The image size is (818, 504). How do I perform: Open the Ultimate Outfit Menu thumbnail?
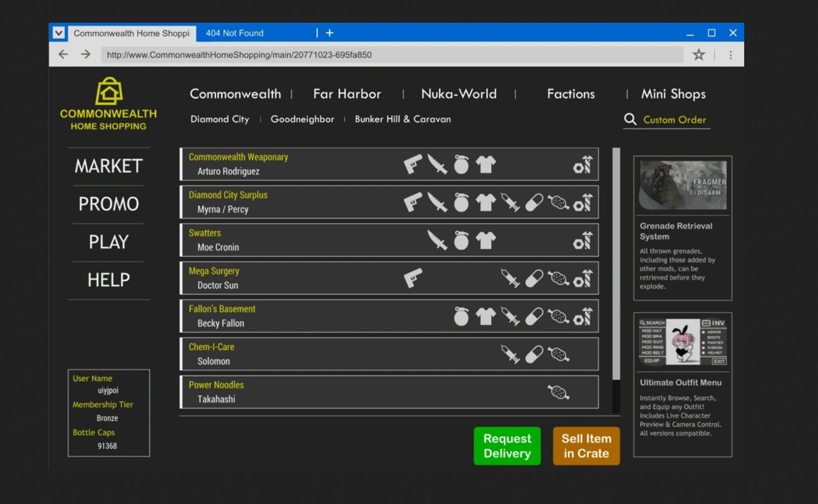pos(682,342)
